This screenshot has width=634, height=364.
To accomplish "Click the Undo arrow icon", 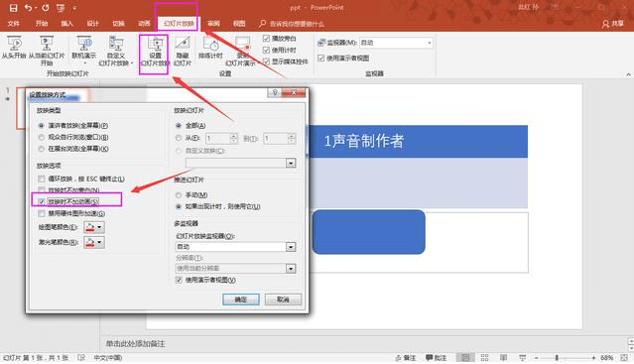I will pos(28,8).
